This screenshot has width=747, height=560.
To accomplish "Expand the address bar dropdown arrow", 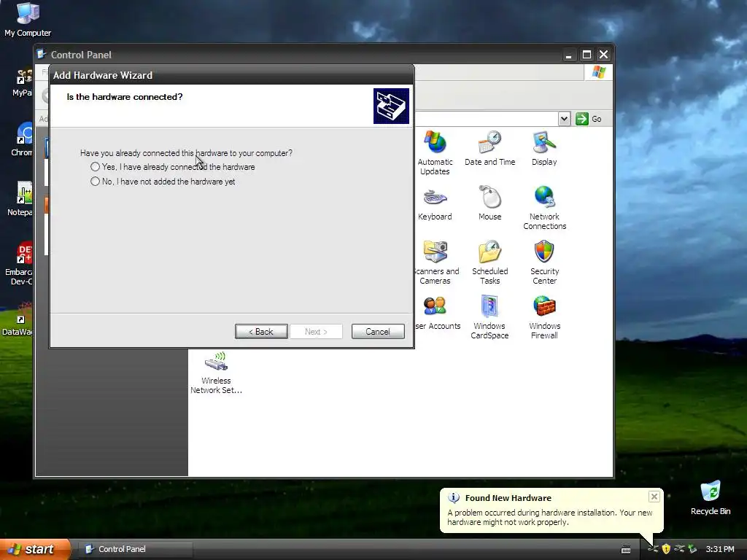I will (564, 119).
